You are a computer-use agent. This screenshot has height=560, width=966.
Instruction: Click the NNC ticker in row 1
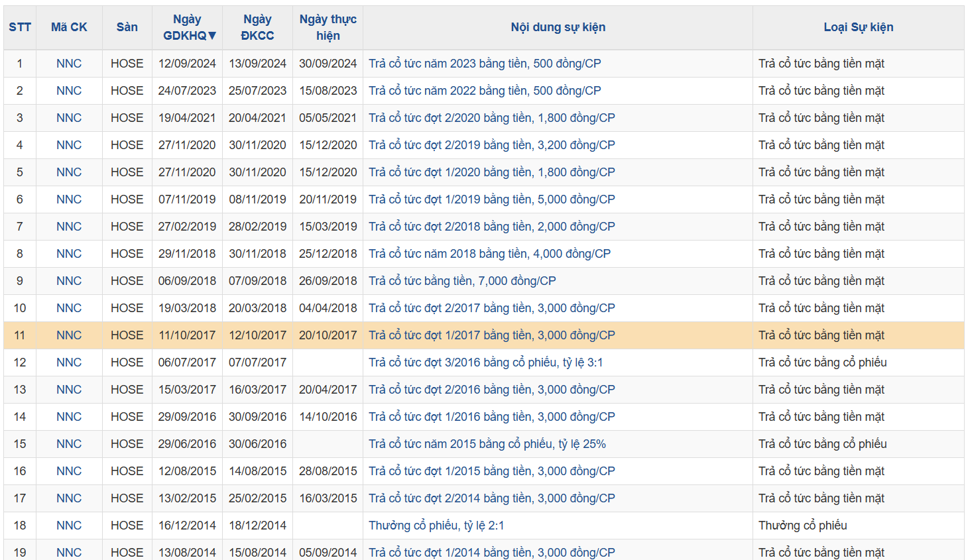[69, 64]
